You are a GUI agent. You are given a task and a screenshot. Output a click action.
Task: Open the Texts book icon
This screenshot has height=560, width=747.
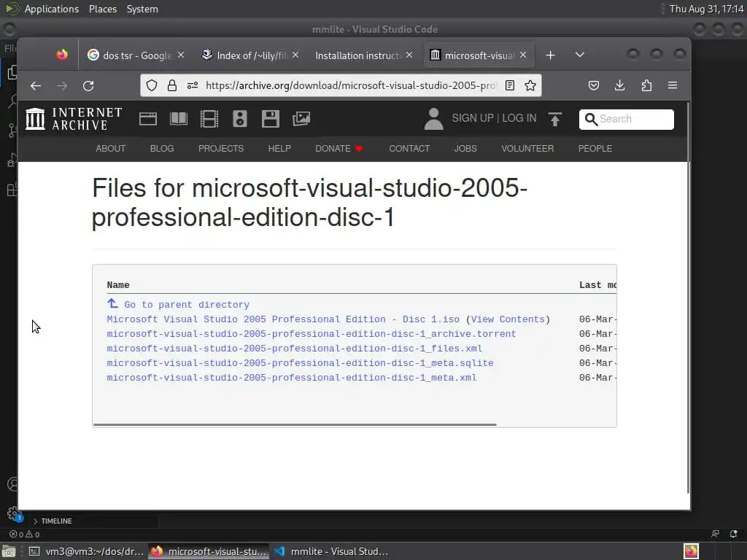(179, 119)
